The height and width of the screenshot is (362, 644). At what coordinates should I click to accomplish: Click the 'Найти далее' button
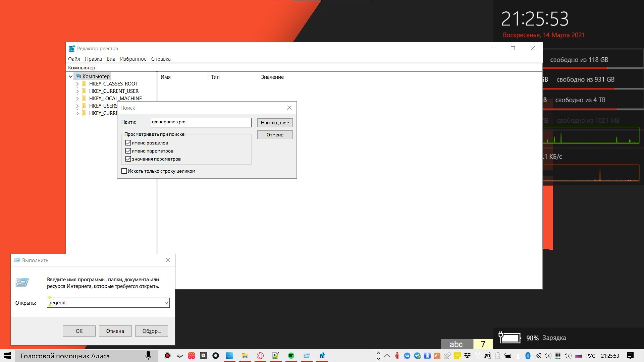(x=275, y=123)
